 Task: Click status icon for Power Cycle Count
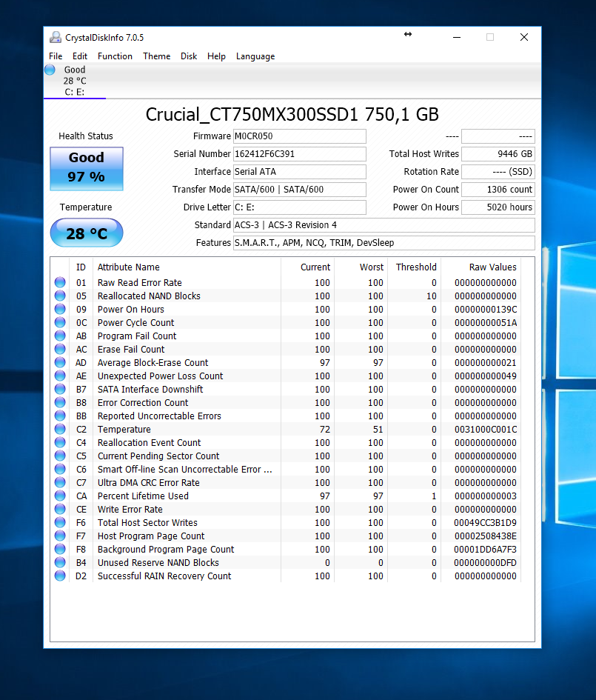point(60,322)
